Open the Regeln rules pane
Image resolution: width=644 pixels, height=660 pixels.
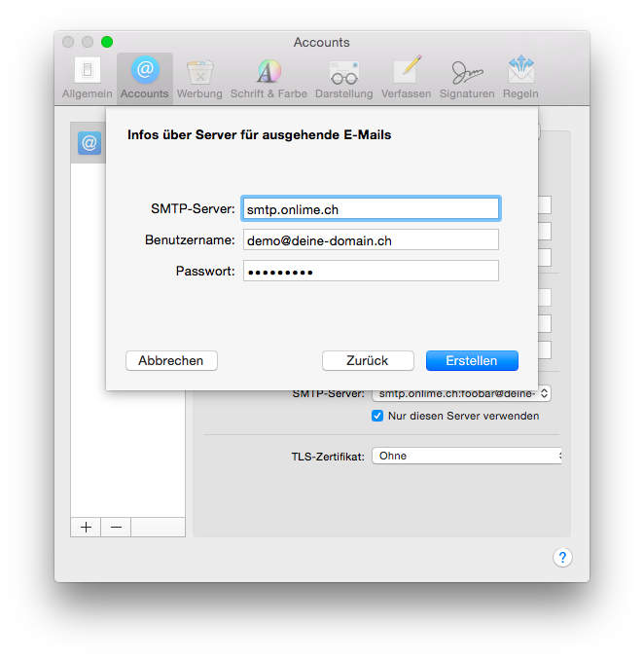click(520, 78)
